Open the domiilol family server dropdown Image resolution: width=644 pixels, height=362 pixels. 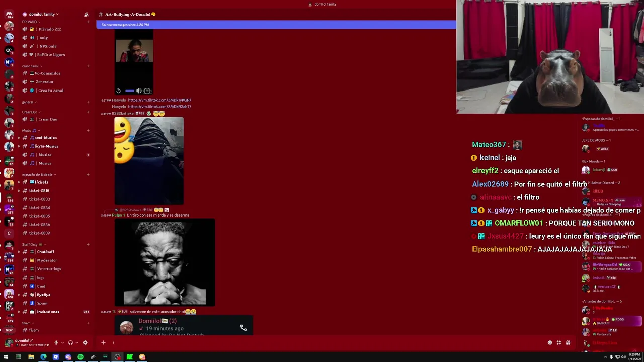pyautogui.click(x=44, y=14)
